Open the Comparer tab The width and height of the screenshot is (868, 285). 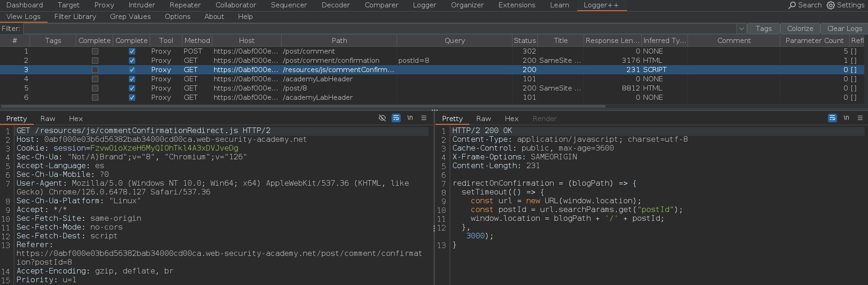click(381, 5)
